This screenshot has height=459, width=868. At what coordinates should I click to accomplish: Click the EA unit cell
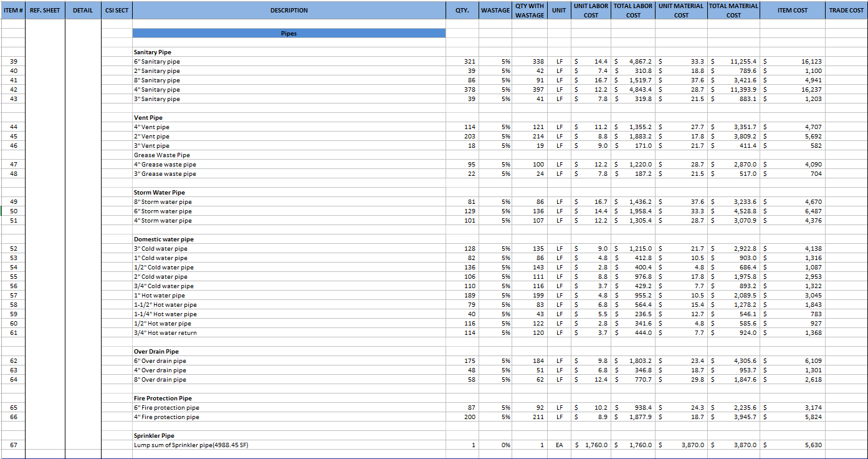coord(559,445)
